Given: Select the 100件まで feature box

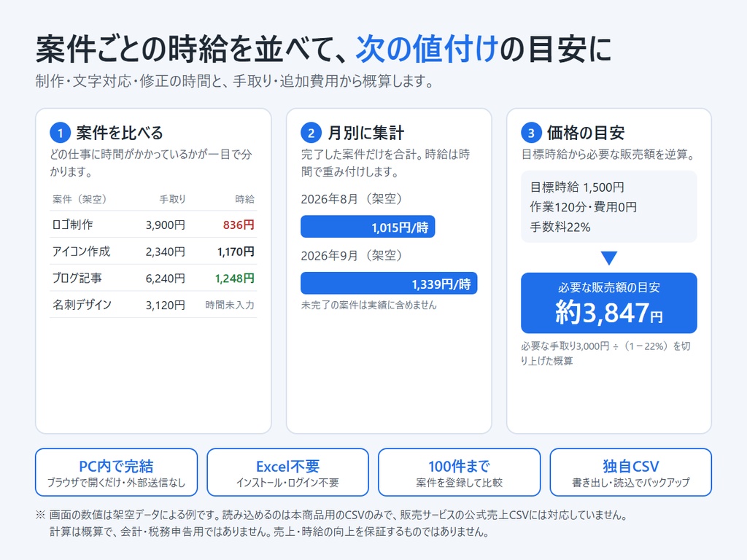Looking at the screenshot, I should [x=460, y=472].
